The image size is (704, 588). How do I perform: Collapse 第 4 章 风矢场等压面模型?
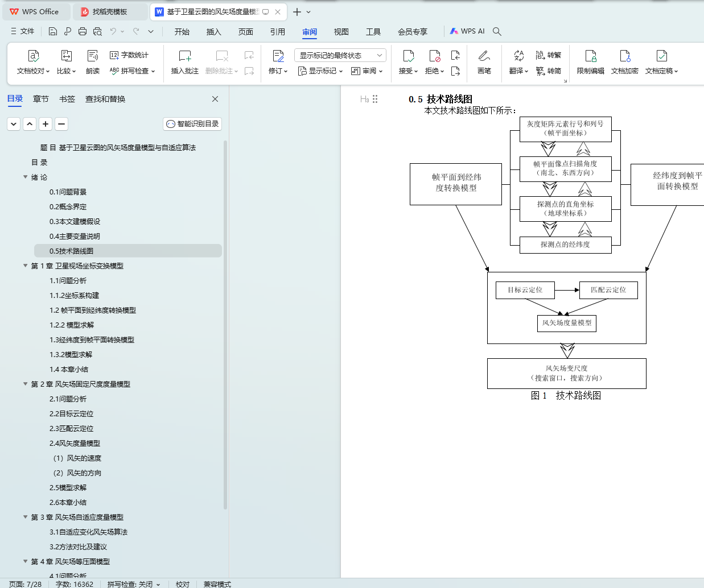[x=25, y=561]
